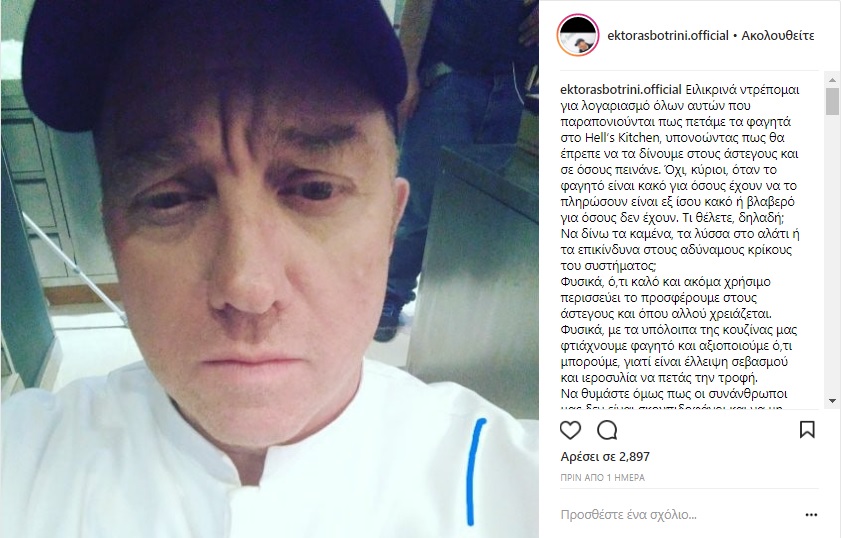Open the three-dot more options menu
Viewport: 841px width, 538px height.
click(x=812, y=515)
